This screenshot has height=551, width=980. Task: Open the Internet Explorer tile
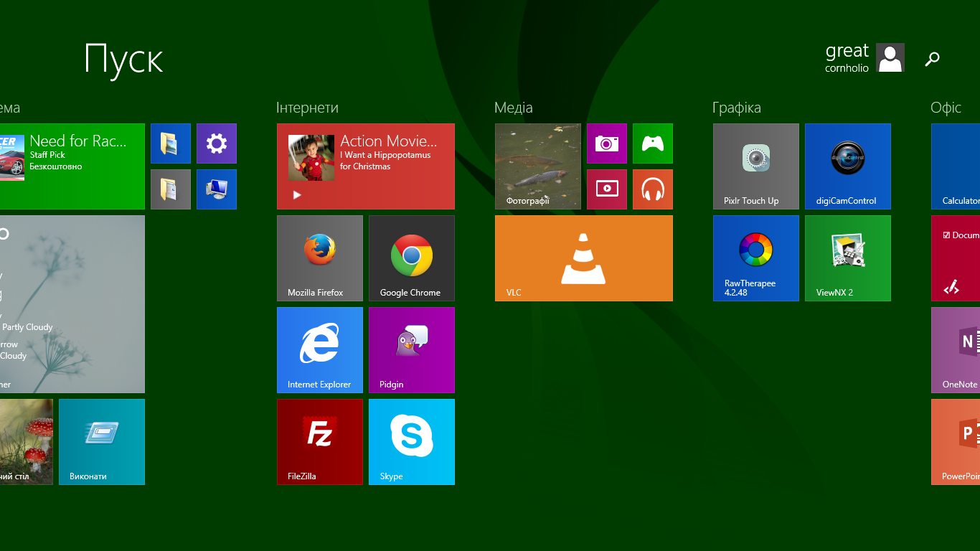click(320, 350)
